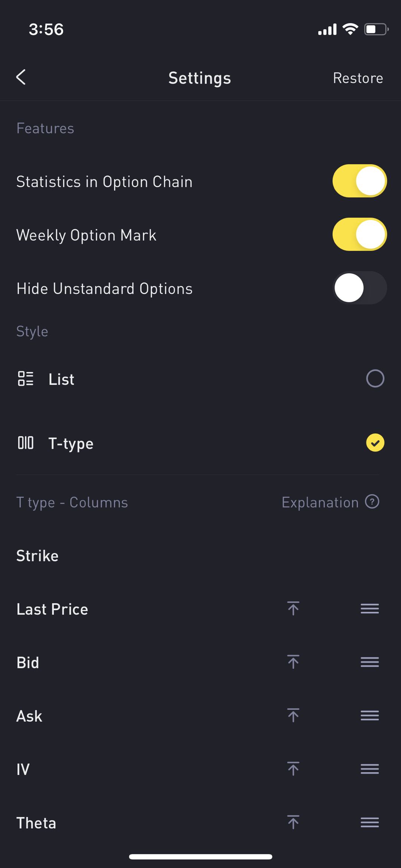
Task: Turn off Weekly Option Mark switch
Action: [359, 234]
